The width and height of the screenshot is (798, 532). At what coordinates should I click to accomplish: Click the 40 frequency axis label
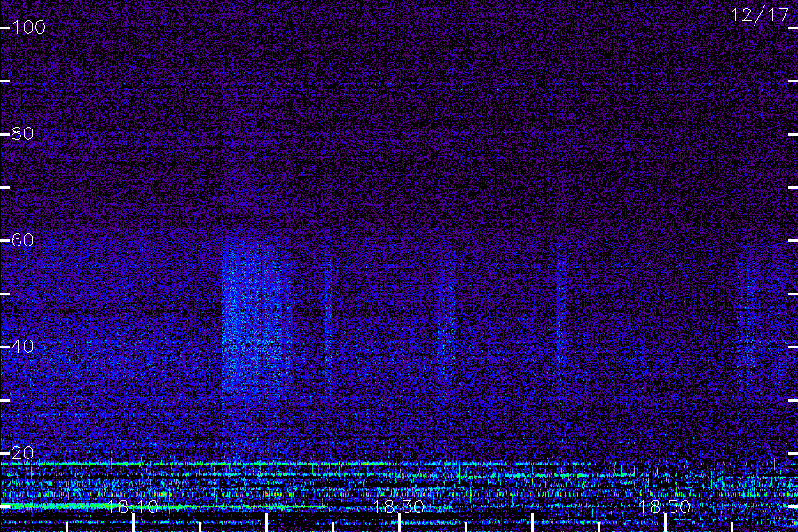[x=23, y=346]
